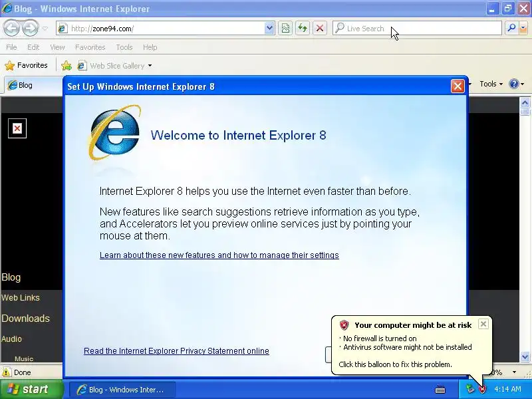Open the File menu
The image size is (532, 399).
tap(11, 47)
